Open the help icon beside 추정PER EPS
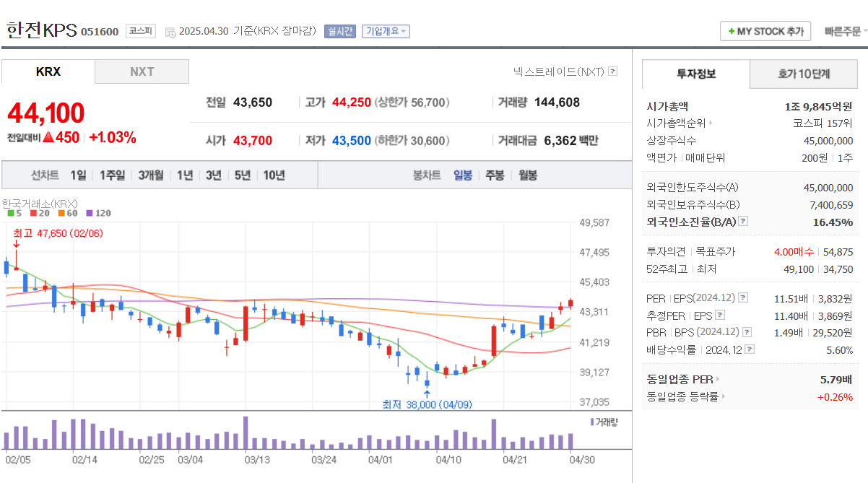 (719, 315)
